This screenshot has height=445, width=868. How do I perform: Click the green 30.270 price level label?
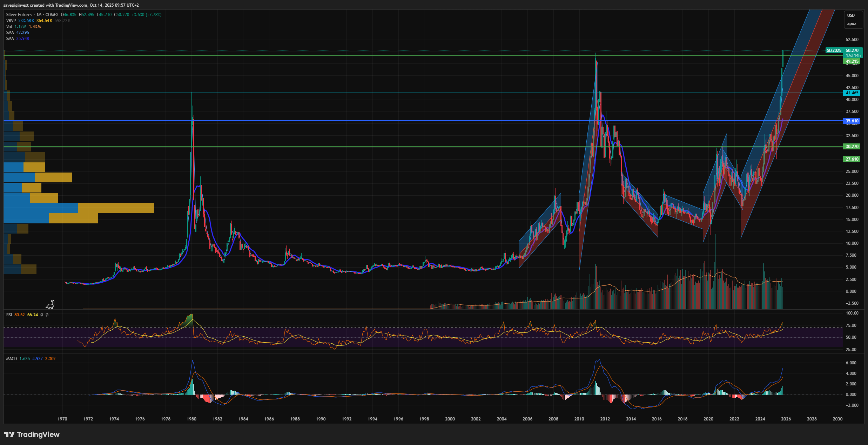tap(852, 147)
